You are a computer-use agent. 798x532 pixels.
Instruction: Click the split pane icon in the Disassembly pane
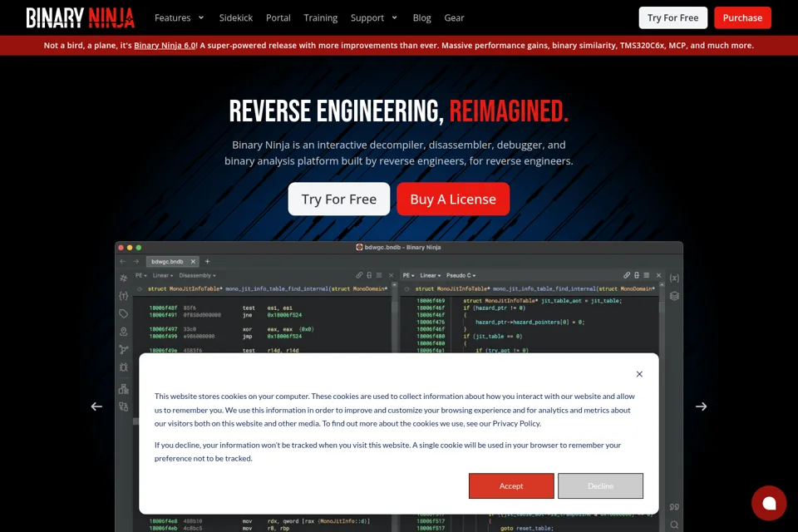369,275
